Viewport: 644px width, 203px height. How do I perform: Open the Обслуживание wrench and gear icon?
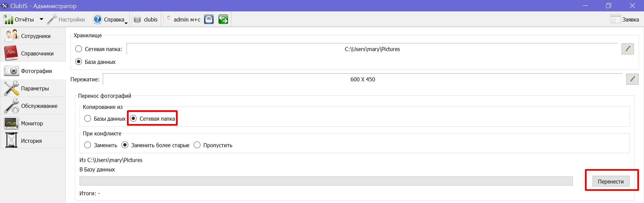[x=11, y=106]
